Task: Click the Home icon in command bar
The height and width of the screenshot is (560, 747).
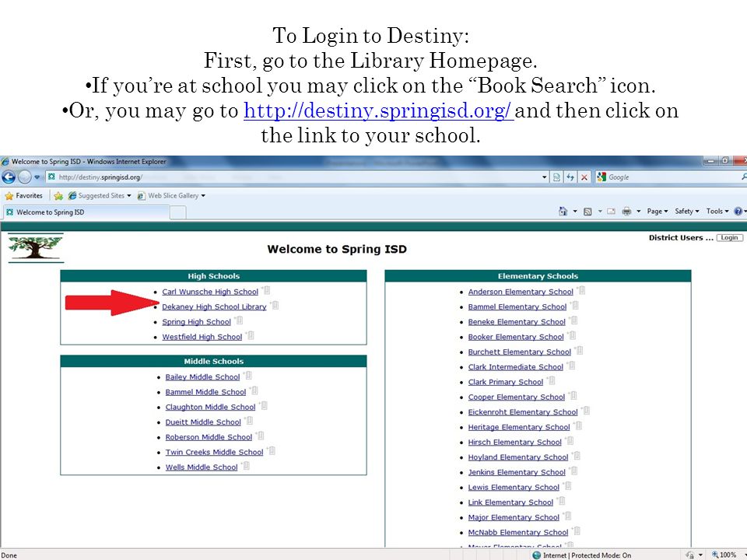Action: click(x=563, y=212)
